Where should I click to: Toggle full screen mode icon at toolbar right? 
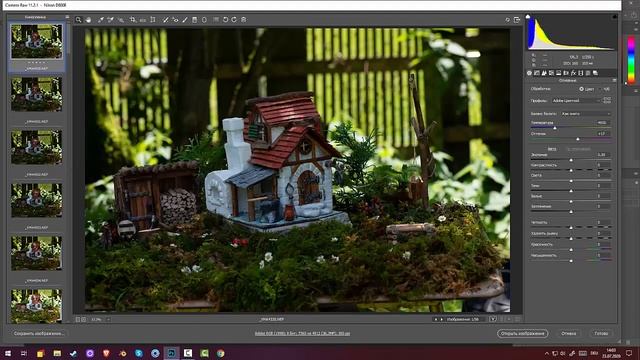click(517, 20)
